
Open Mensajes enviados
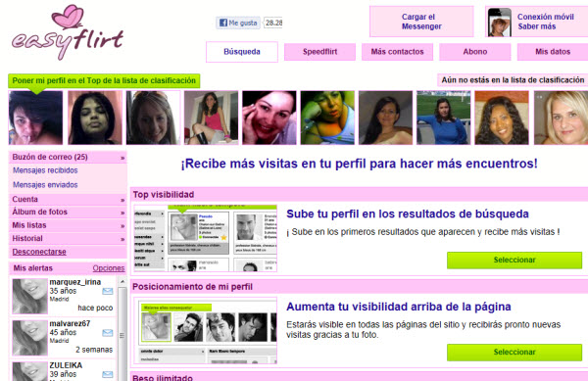pos(45,185)
